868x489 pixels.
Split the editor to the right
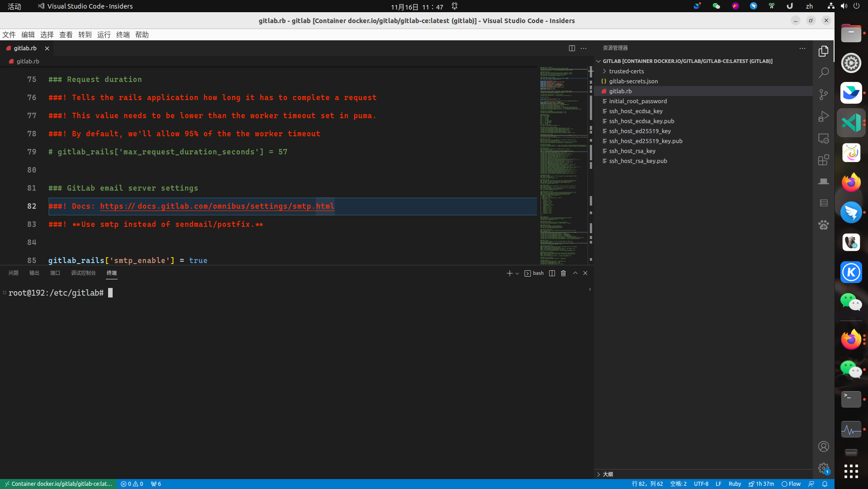[x=572, y=48]
